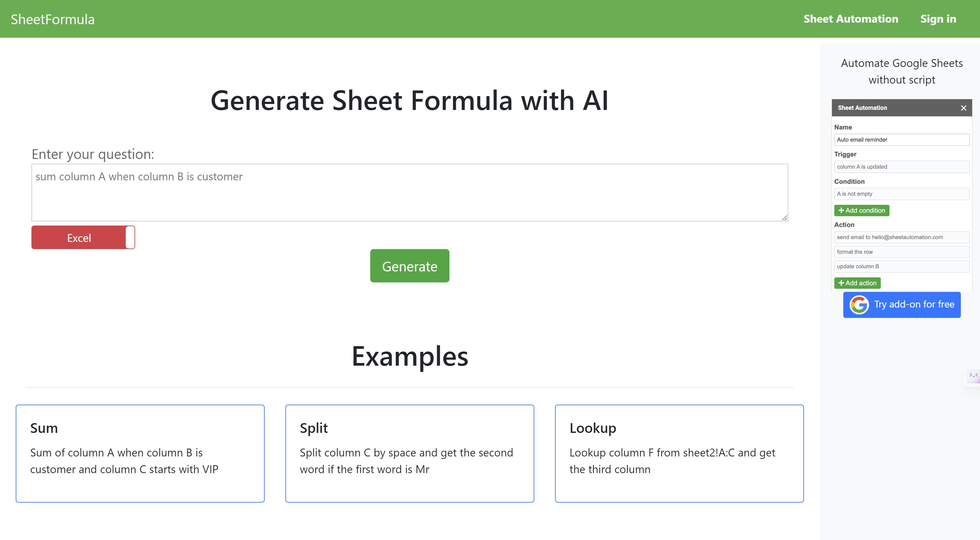
Task: Click Sign in at the top right
Action: 938,19
